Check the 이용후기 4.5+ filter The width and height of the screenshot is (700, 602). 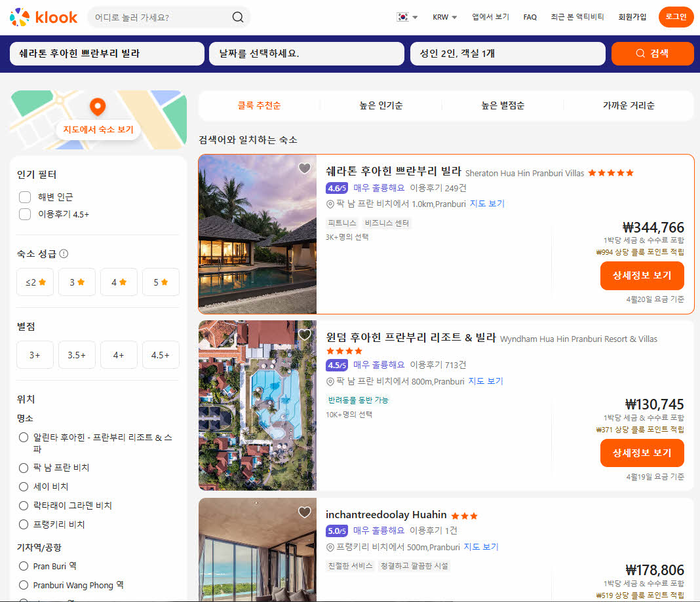pyautogui.click(x=25, y=214)
